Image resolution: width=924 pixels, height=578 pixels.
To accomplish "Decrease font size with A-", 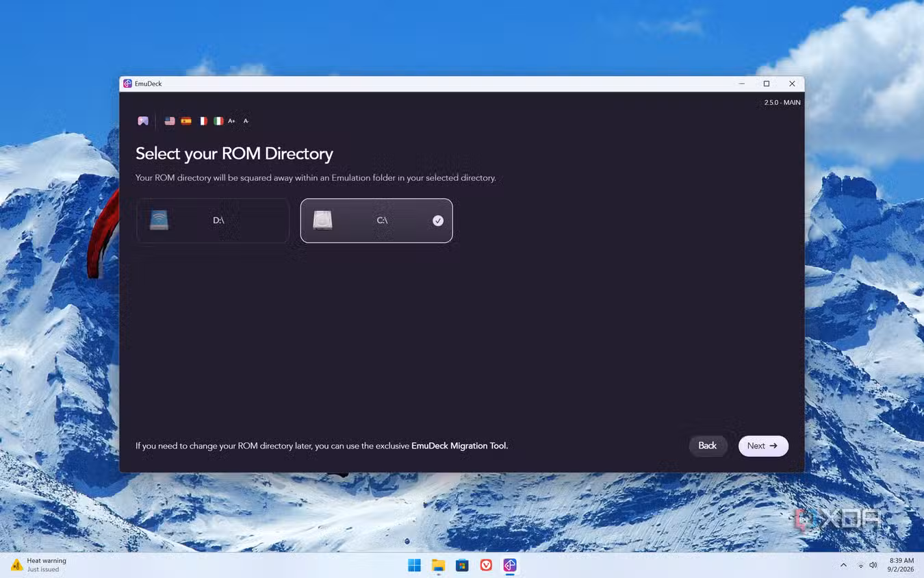I will [x=246, y=121].
